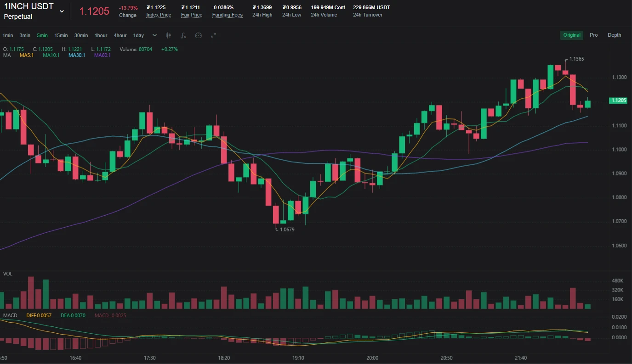
Task: Click the Volume: 80704 readout
Action: (x=136, y=49)
